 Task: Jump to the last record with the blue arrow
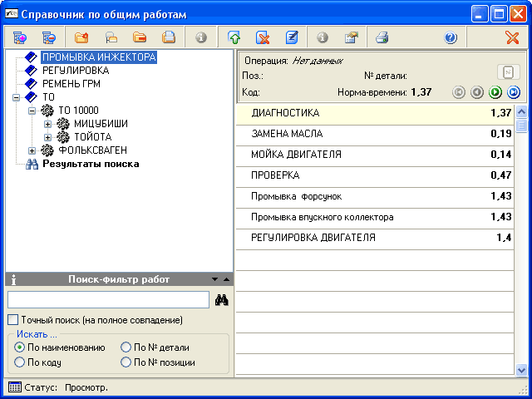(514, 92)
